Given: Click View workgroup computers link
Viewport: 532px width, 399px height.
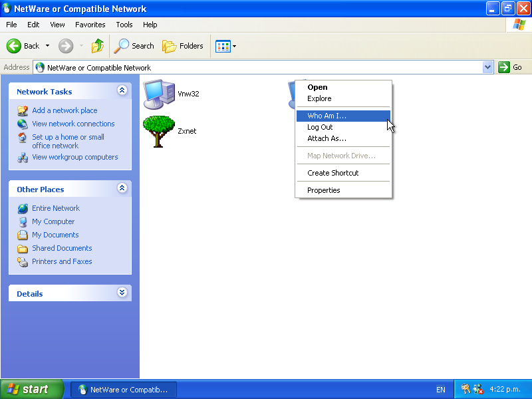Looking at the screenshot, I should tap(75, 157).
